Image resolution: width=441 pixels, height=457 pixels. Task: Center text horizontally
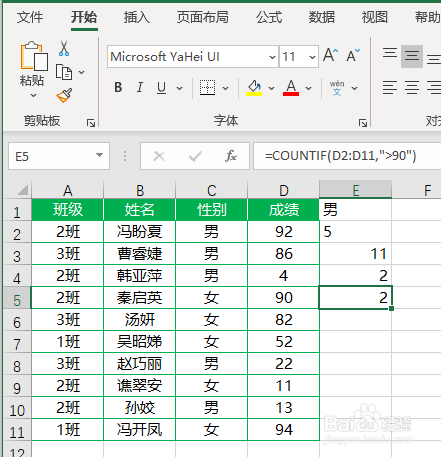pyautogui.click(x=412, y=88)
